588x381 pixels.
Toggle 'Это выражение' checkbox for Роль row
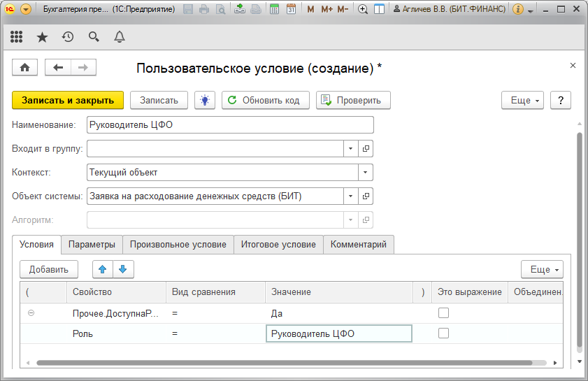(443, 334)
